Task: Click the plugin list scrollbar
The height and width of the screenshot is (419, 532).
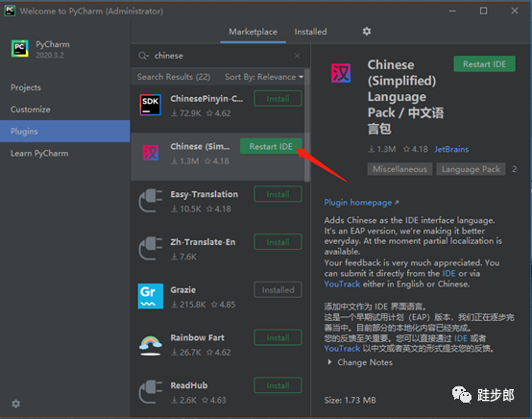Action: (306, 126)
